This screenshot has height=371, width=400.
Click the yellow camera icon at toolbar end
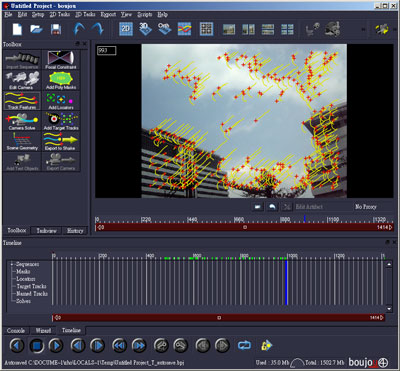(x=382, y=29)
